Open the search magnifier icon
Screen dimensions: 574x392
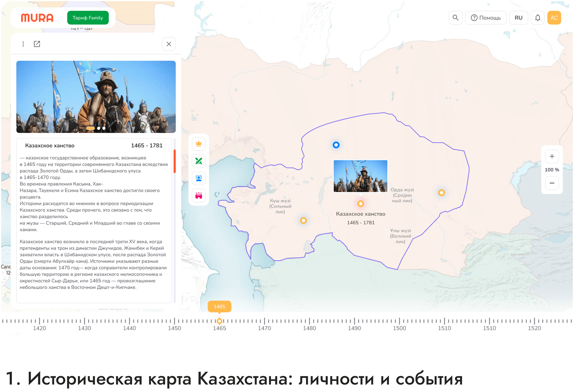(x=456, y=18)
